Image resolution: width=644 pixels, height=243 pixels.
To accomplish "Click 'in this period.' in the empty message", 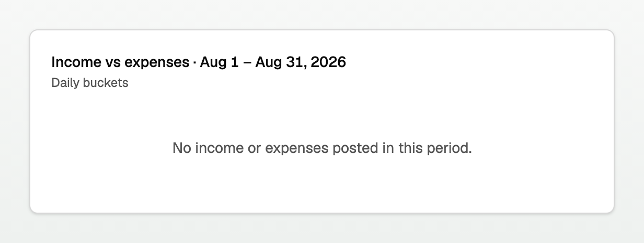I will tap(427, 148).
